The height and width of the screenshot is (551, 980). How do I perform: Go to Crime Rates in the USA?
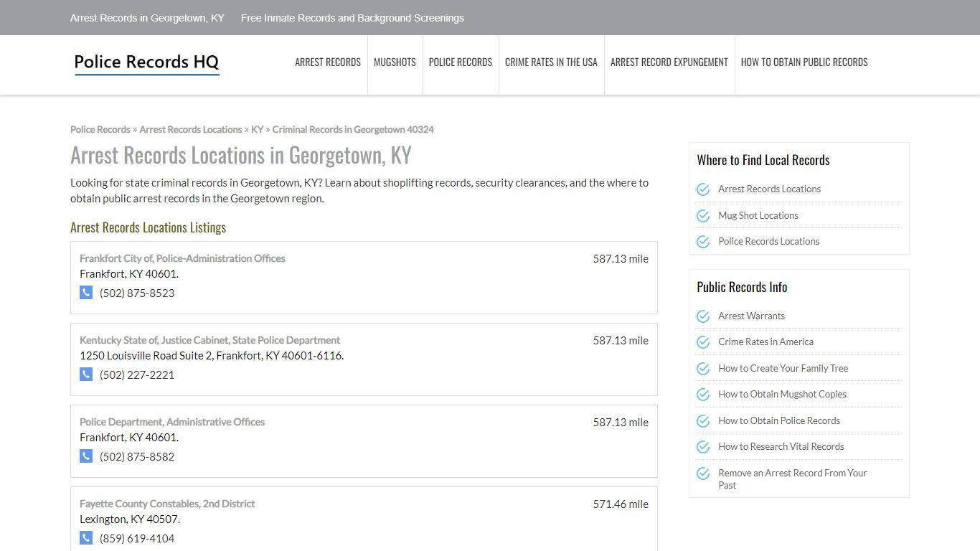[551, 62]
